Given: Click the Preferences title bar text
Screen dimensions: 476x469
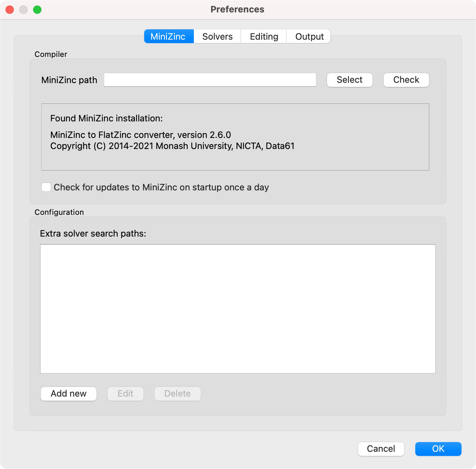Looking at the screenshot, I should coord(237,9).
